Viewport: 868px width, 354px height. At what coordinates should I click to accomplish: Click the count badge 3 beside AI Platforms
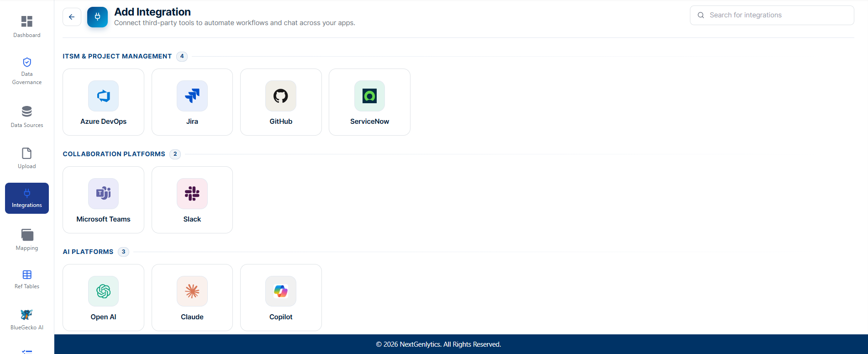(123, 252)
